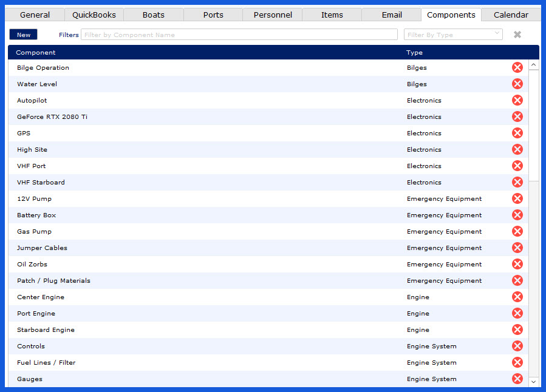Remove the Autopilot component

pos(517,100)
